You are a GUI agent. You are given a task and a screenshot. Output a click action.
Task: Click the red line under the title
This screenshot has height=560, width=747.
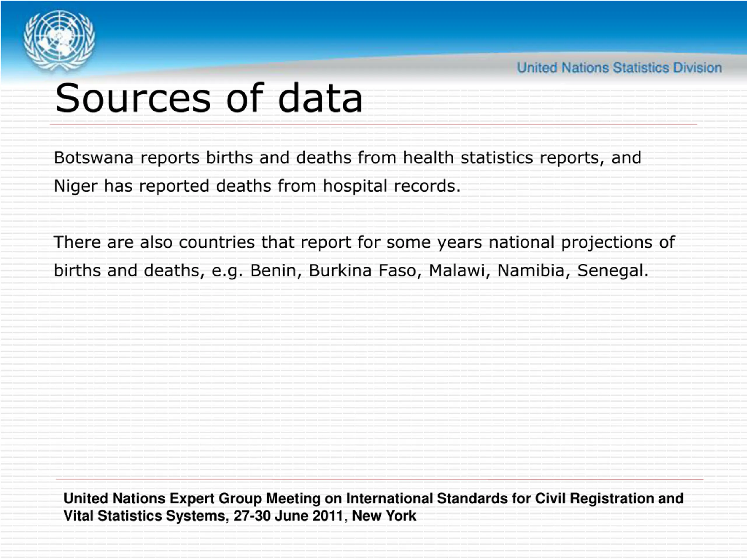pos(373,124)
